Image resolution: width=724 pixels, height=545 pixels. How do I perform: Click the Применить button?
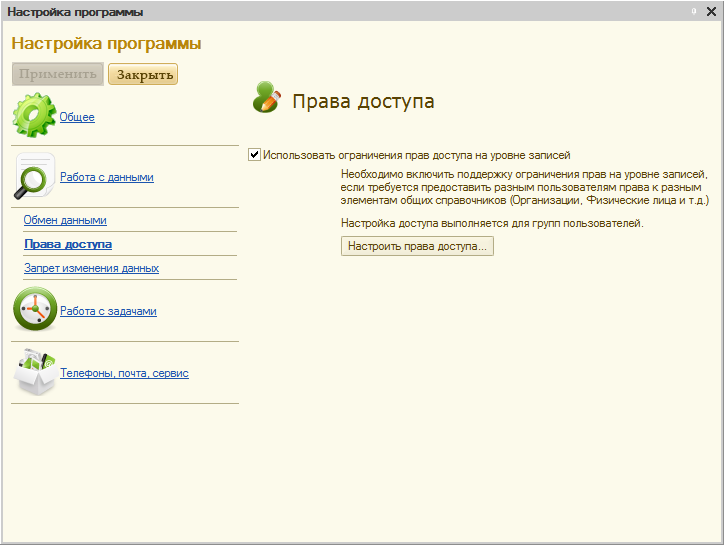58,74
